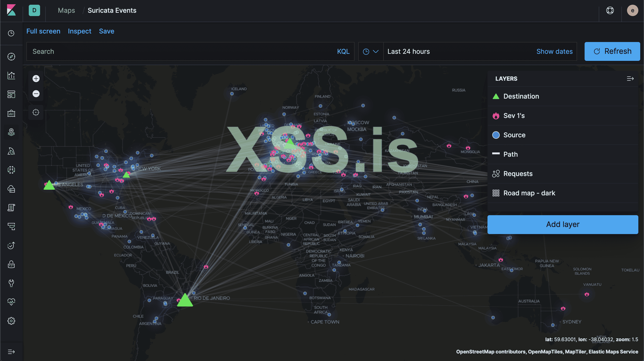Click Inspect in the top menu
Viewport: 644px width, 361px height.
click(x=79, y=31)
